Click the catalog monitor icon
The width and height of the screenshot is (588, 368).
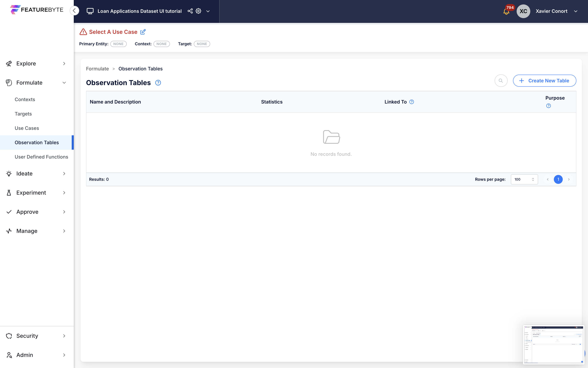tap(90, 11)
